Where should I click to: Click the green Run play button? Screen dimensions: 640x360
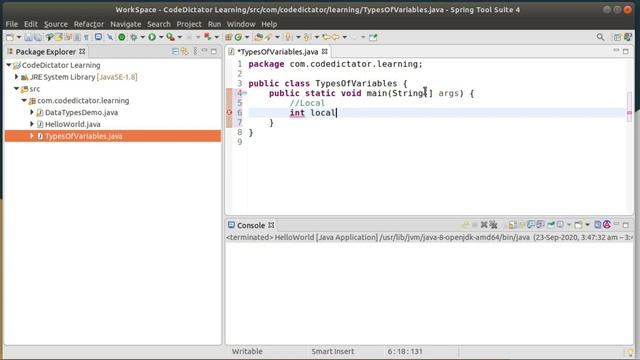coord(151,37)
